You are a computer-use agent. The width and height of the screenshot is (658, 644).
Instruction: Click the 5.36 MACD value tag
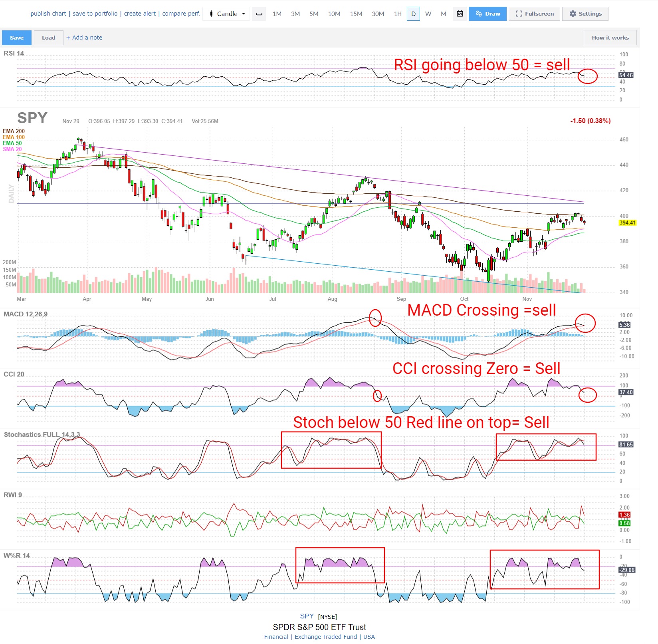(624, 325)
